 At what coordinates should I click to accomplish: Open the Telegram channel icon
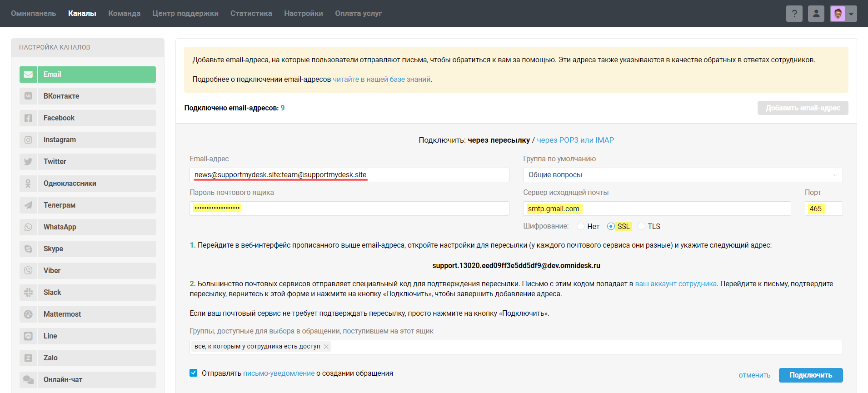28,205
